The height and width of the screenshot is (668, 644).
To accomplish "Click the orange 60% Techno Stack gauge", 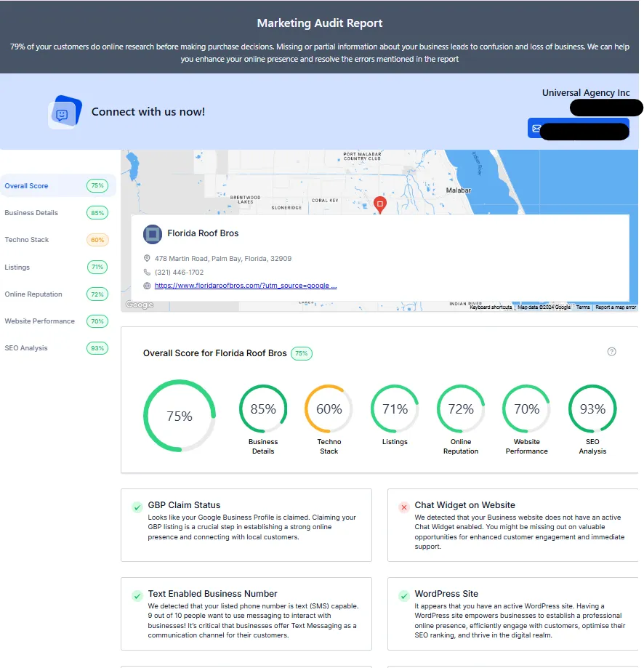I will tap(329, 409).
